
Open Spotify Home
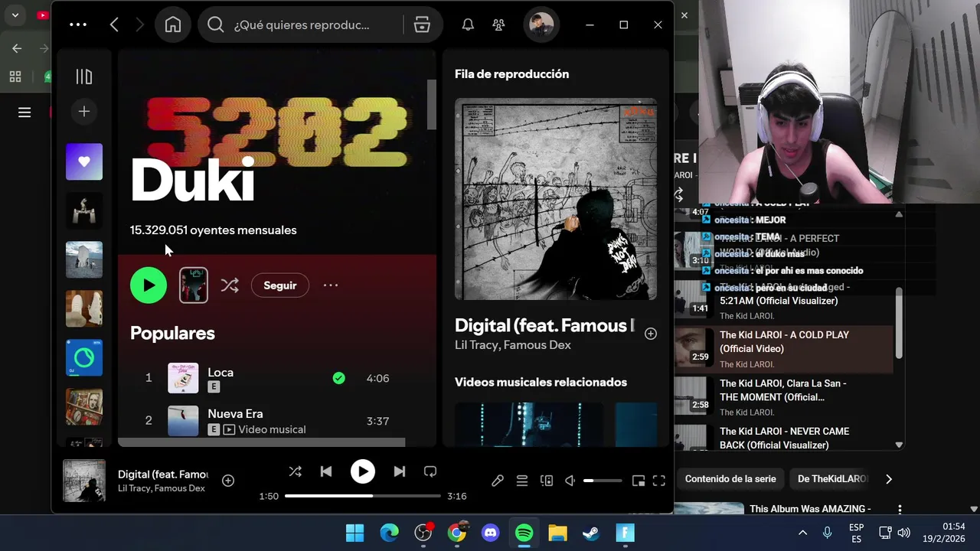tap(173, 24)
